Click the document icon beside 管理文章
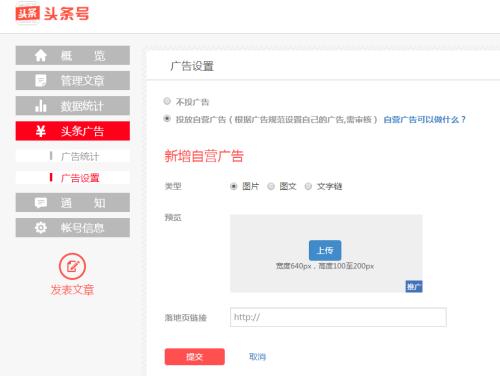 [x=41, y=80]
